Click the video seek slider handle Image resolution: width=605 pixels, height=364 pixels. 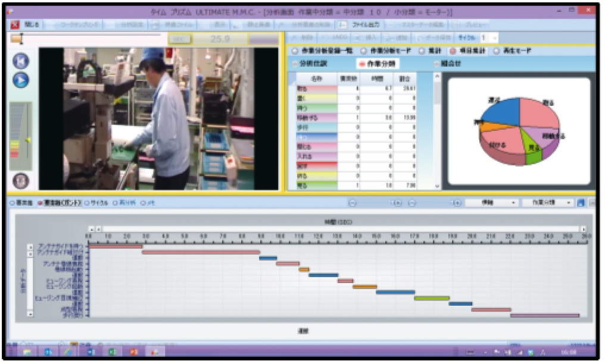point(17,39)
